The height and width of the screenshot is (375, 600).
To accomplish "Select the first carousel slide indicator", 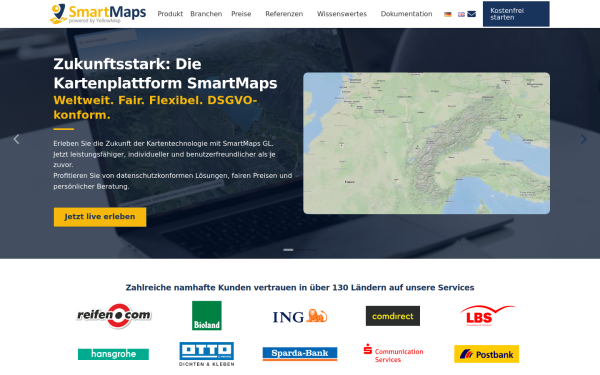I will pos(288,250).
